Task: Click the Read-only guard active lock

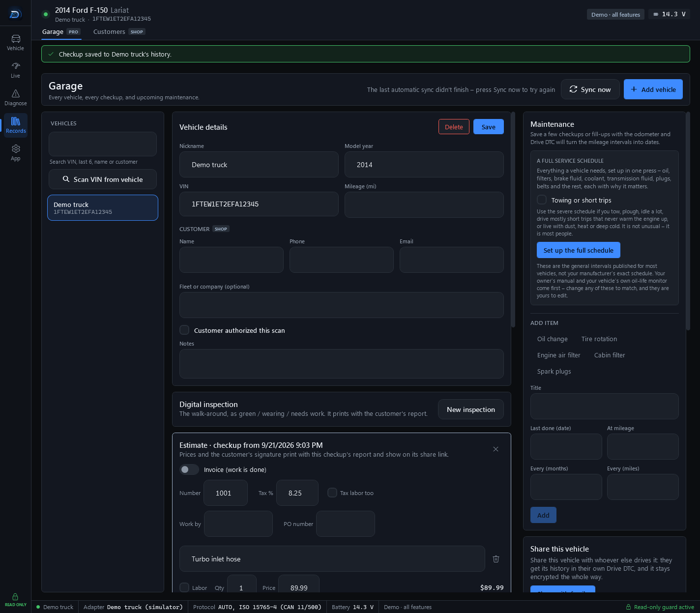Action: tap(628, 607)
